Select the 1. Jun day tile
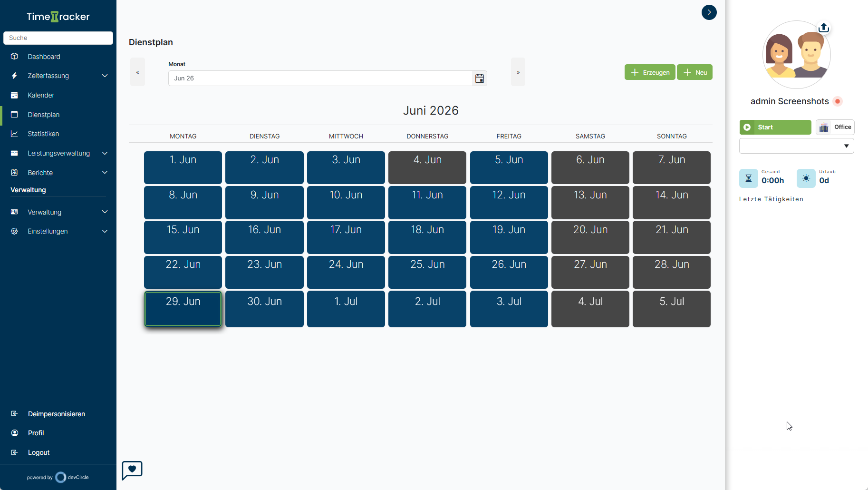868x490 pixels. click(183, 167)
